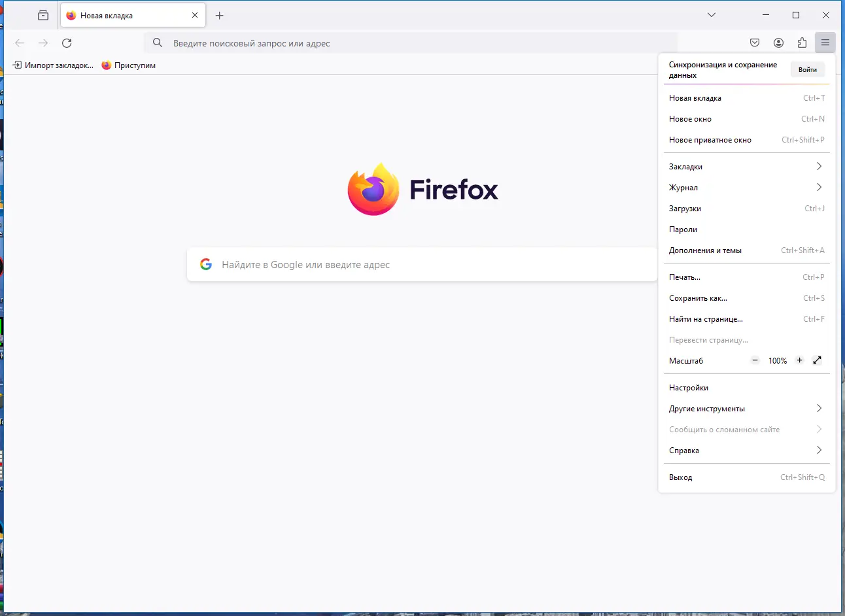Close the hamburger application menu button
The image size is (845, 616).
coord(825,43)
